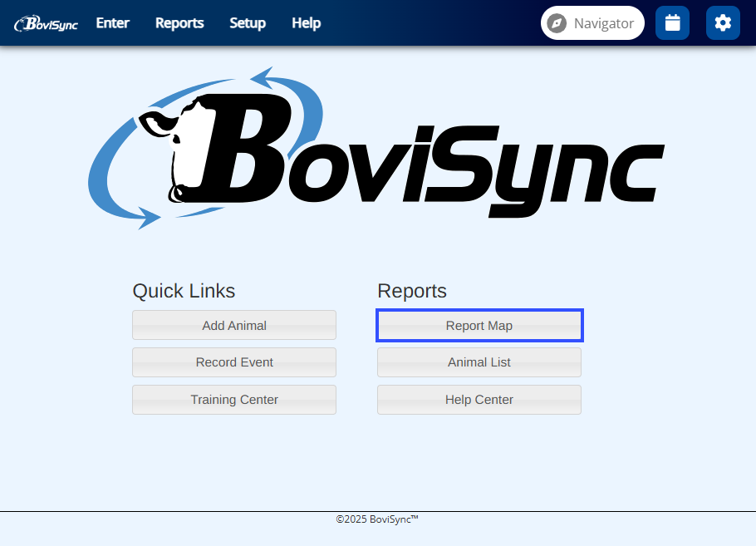The height and width of the screenshot is (546, 756).
Task: Click the Quick Links heading
Action: [184, 291]
